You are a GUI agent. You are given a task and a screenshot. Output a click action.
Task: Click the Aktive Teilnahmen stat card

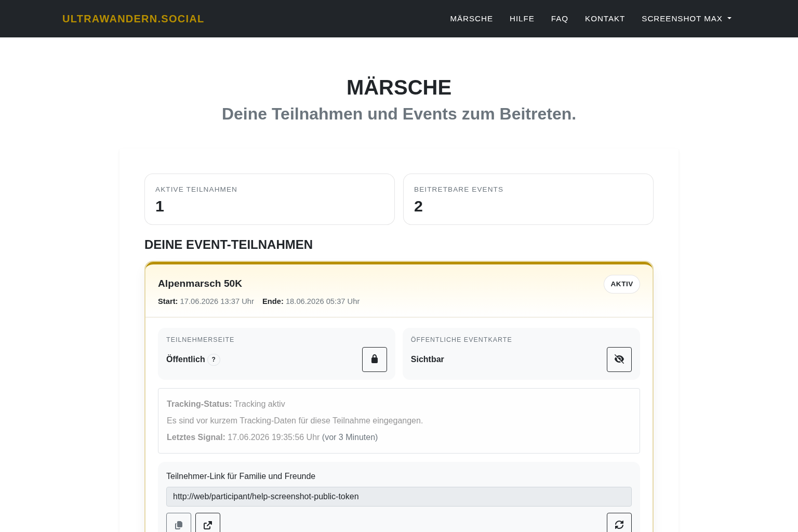point(270,199)
